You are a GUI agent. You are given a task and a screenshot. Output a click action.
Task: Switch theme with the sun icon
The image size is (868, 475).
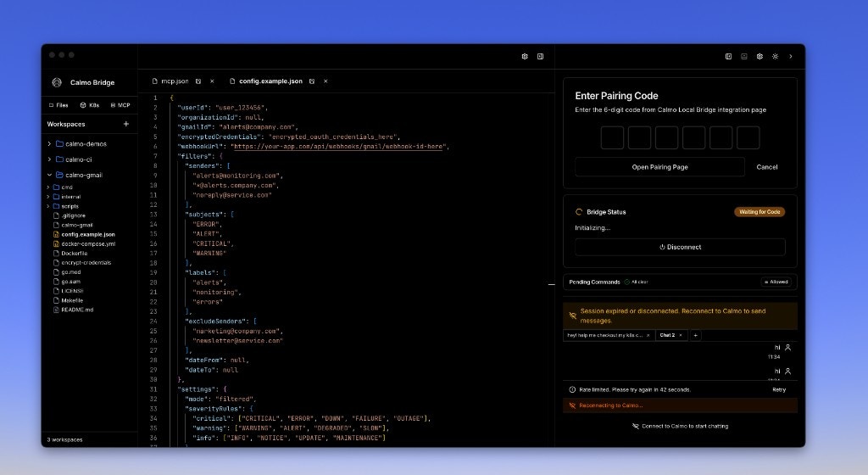(x=775, y=57)
